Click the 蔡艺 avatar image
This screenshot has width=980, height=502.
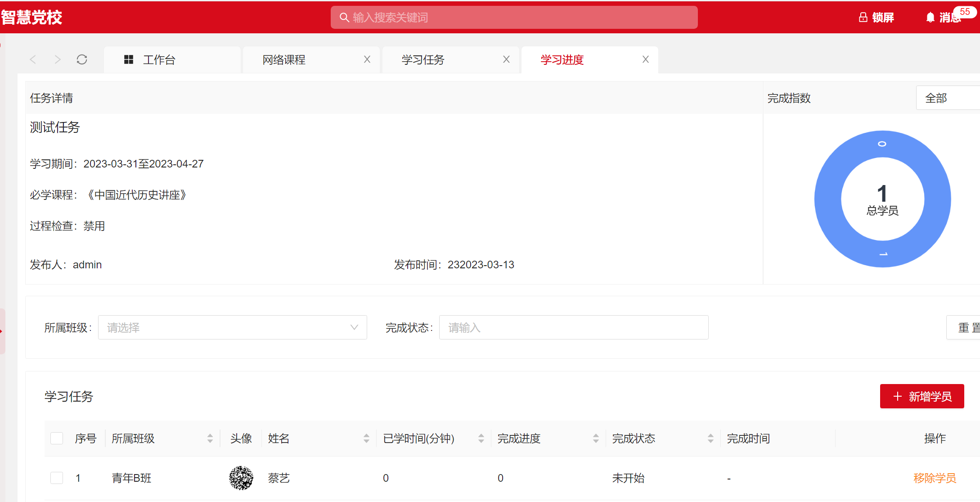point(241,478)
